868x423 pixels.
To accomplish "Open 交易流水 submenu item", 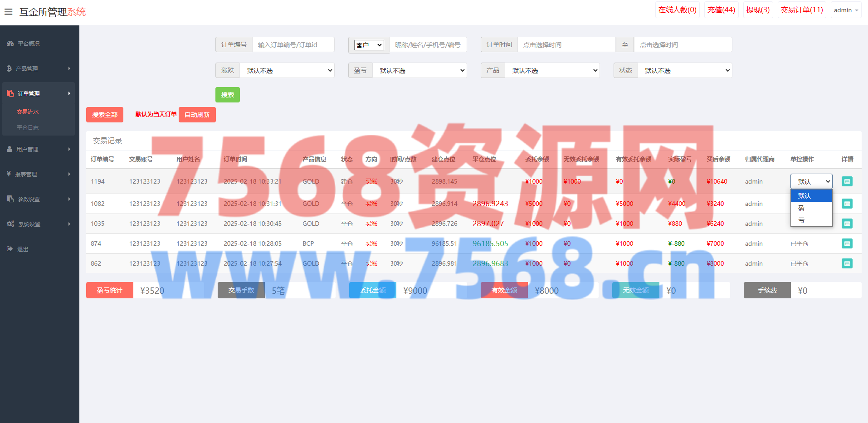I will click(x=28, y=112).
